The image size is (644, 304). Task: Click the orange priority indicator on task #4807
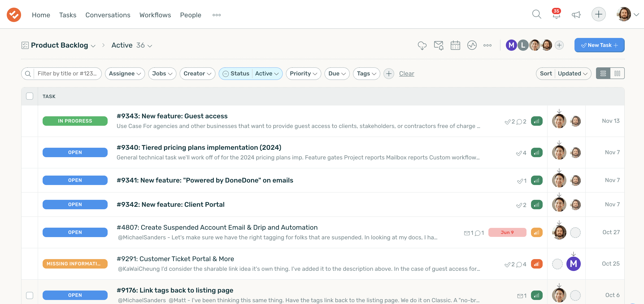coord(537,232)
